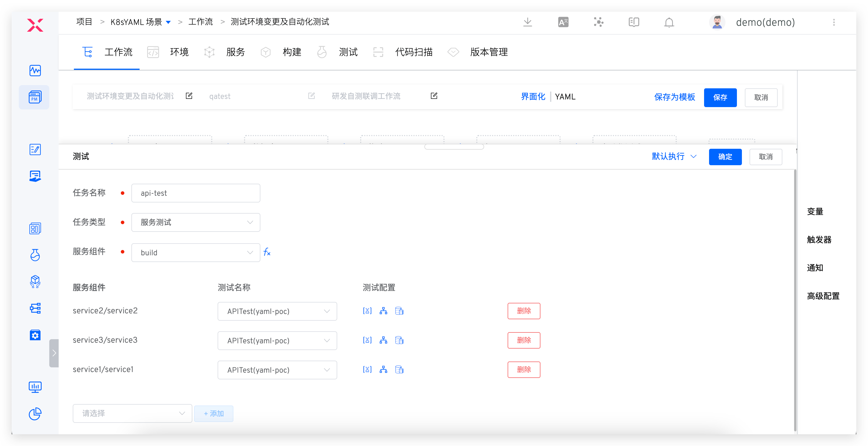The height and width of the screenshot is (446, 868).
Task: Open variable config icon for service2/service2
Action: pyautogui.click(x=367, y=311)
